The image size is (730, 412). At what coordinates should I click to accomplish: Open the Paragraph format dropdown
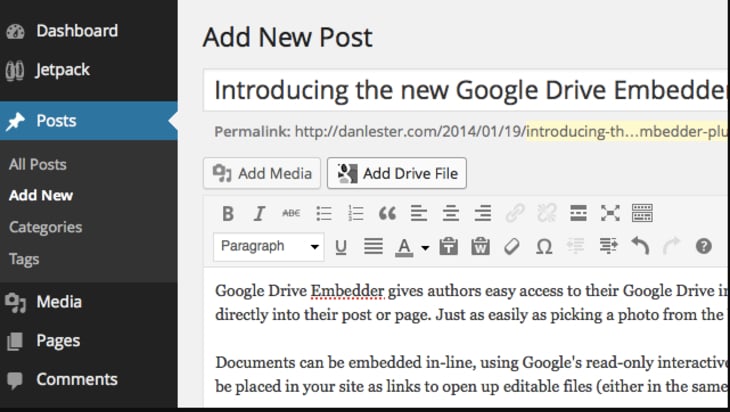pos(269,246)
